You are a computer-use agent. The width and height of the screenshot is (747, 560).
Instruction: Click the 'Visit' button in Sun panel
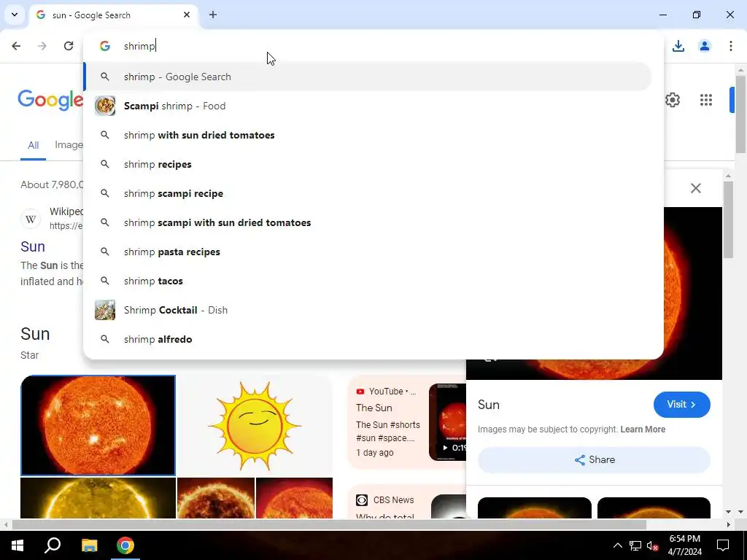pos(682,404)
